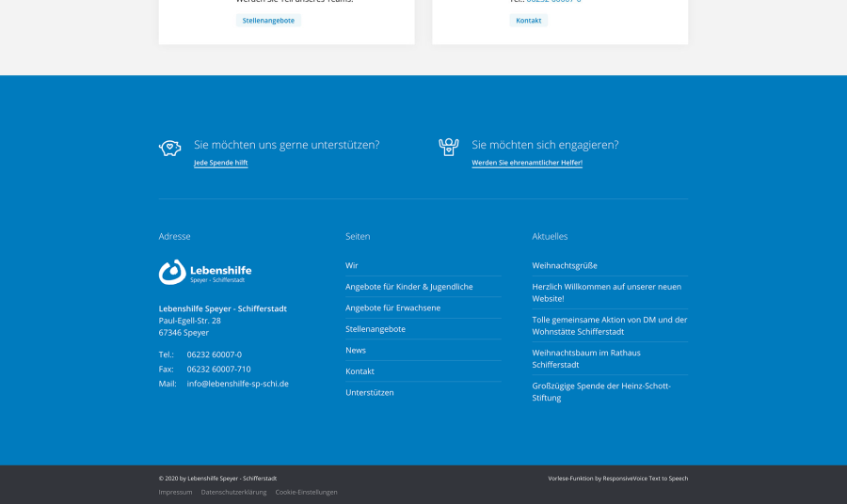
Task: Click the 'Seiten' column heading
Action: tap(358, 236)
